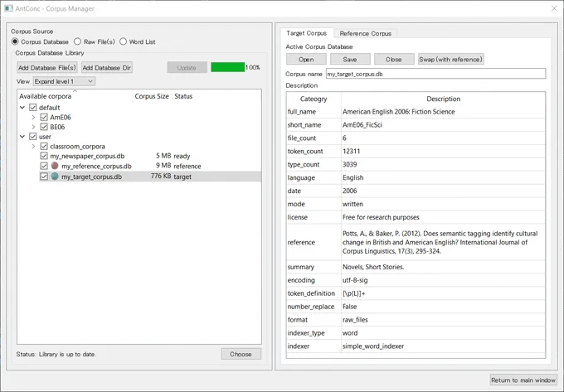Sort by Available corpora column header
This screenshot has height=392, width=564.
(x=75, y=96)
